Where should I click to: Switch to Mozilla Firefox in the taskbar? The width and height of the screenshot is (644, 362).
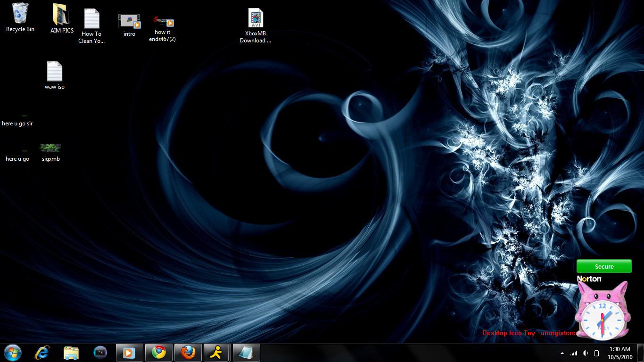coord(188,353)
